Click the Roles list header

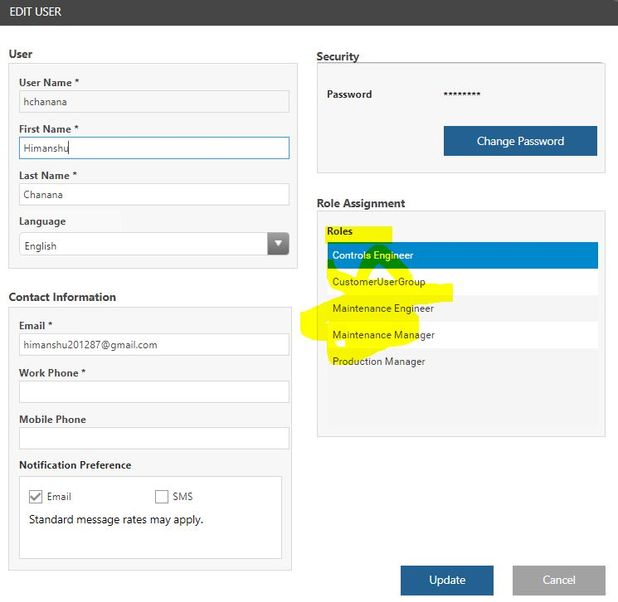click(340, 231)
